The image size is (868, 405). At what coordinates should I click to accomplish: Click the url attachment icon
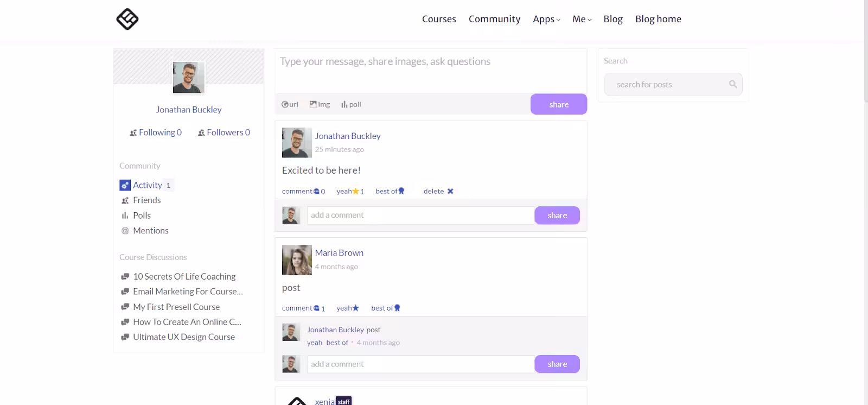(x=285, y=104)
